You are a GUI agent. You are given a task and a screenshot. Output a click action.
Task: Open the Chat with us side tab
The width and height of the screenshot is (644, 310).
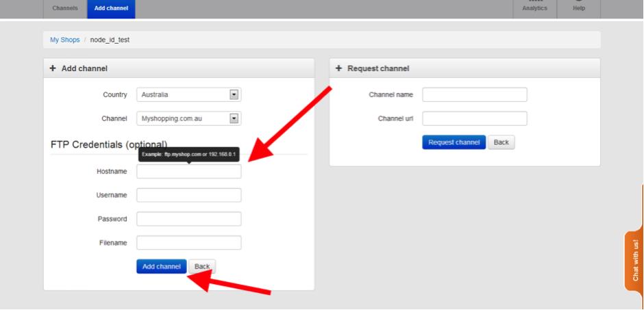[x=635, y=260]
